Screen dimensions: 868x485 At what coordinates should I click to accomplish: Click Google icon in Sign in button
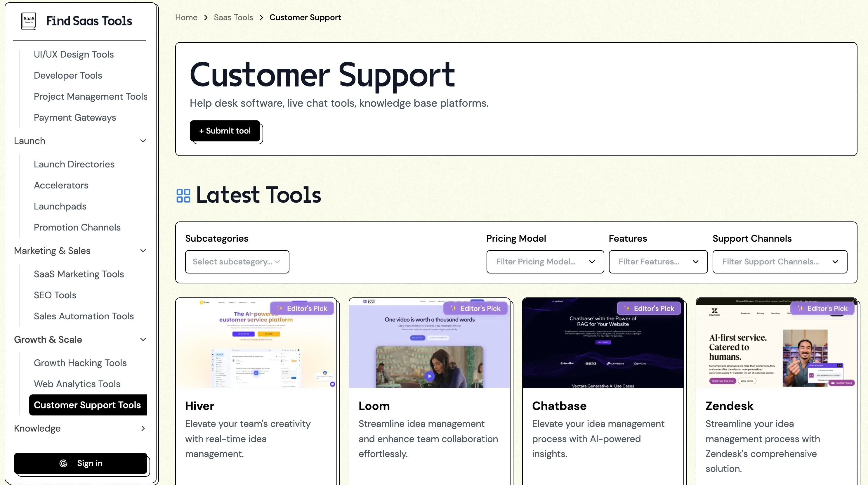pyautogui.click(x=63, y=463)
